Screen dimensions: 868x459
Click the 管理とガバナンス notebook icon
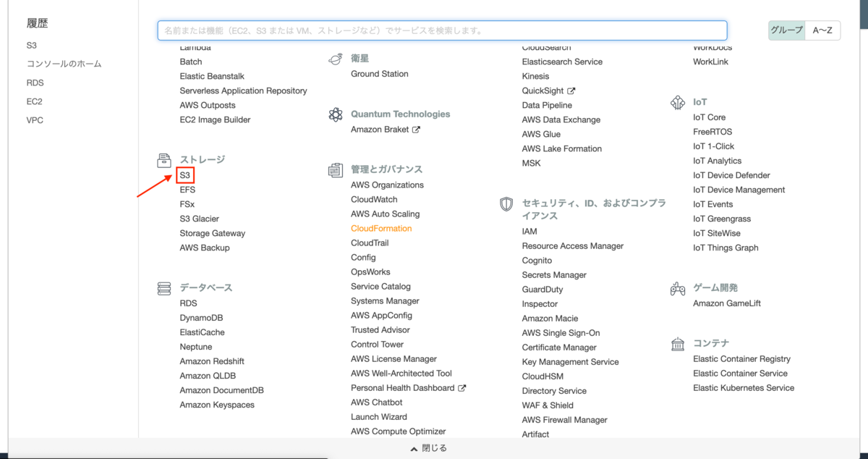tap(335, 169)
